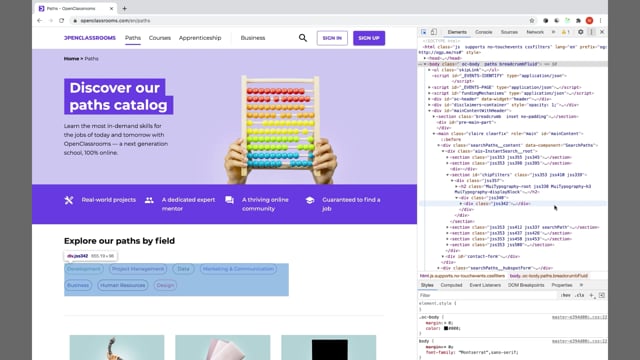Collapse the body element node
Screen dimensions: 640x360
coord(425,64)
